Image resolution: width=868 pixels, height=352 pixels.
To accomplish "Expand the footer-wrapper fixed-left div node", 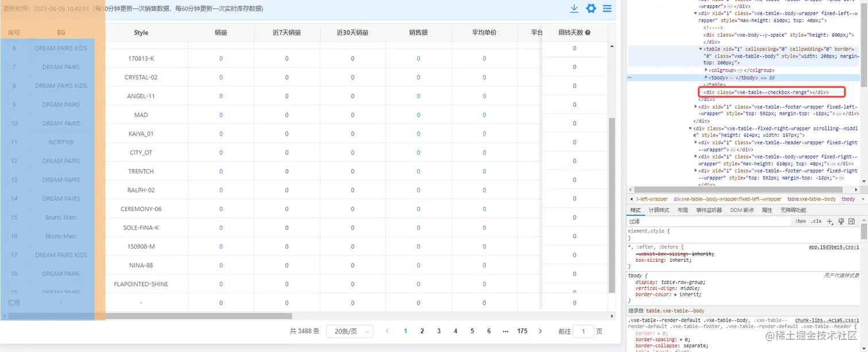I will (x=695, y=107).
